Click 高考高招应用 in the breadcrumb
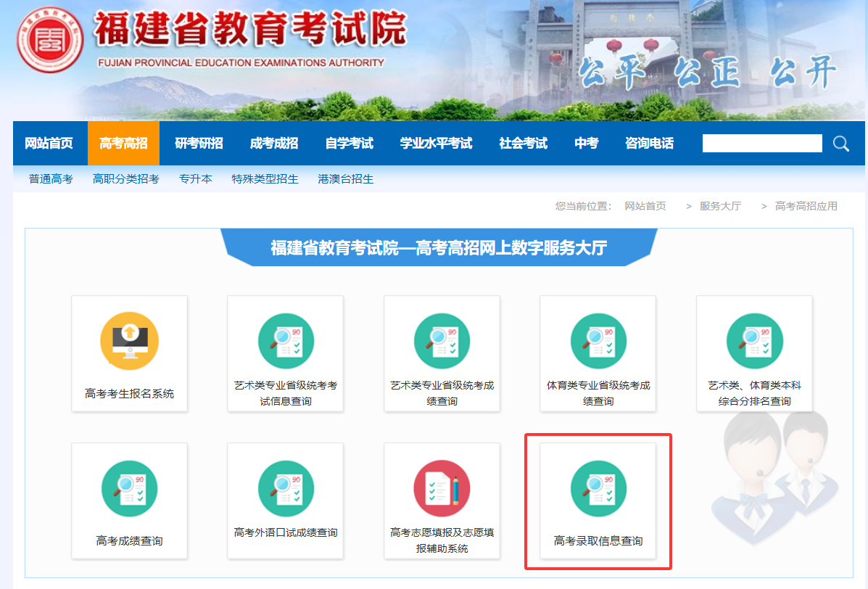 (806, 206)
